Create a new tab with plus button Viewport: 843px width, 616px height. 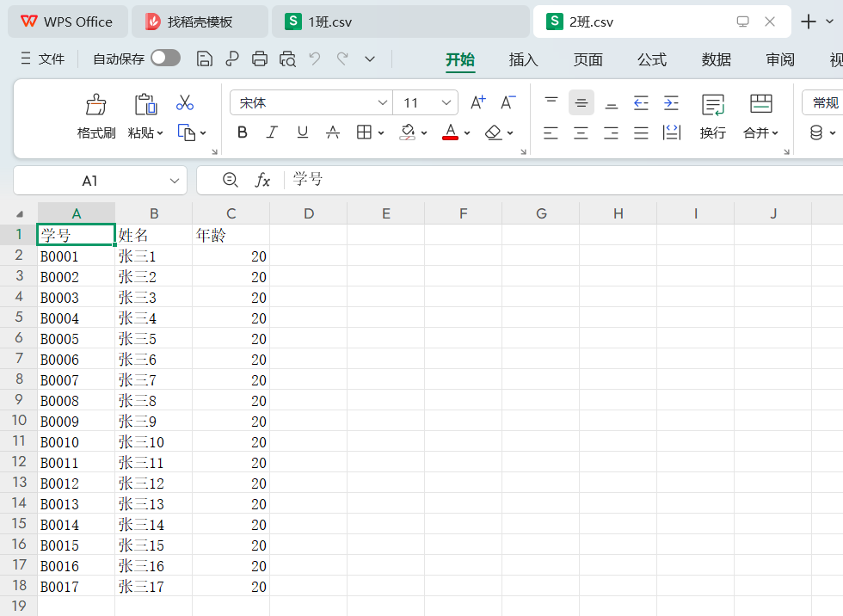point(809,22)
